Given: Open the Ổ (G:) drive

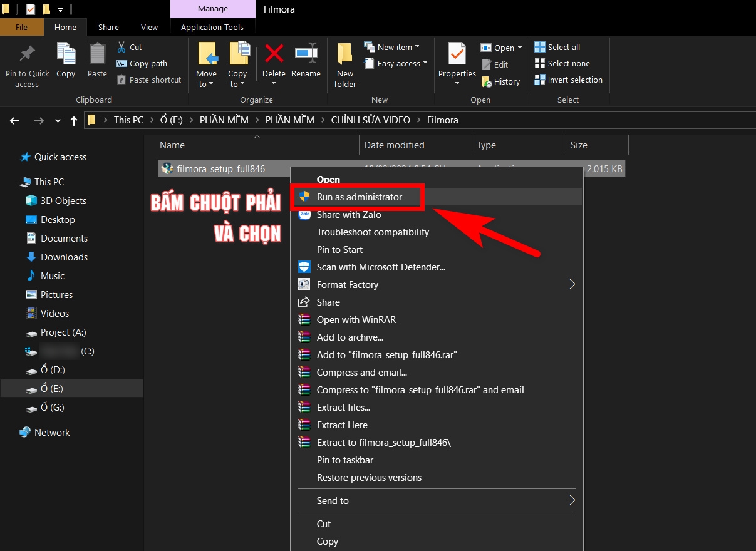Looking at the screenshot, I should [x=53, y=407].
